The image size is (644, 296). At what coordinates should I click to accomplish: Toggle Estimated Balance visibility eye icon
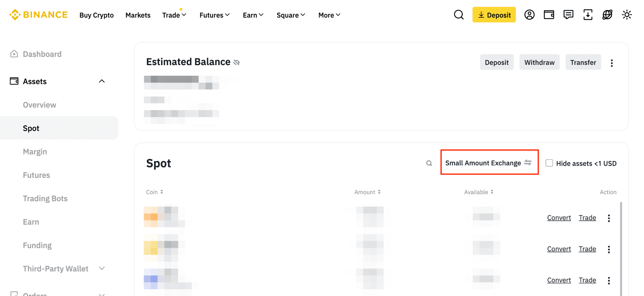(x=236, y=62)
